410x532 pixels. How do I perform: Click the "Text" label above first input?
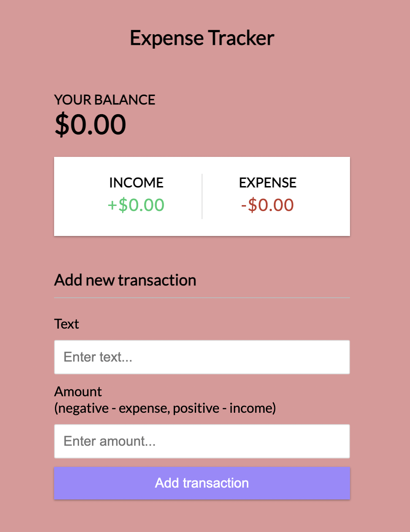coord(67,324)
